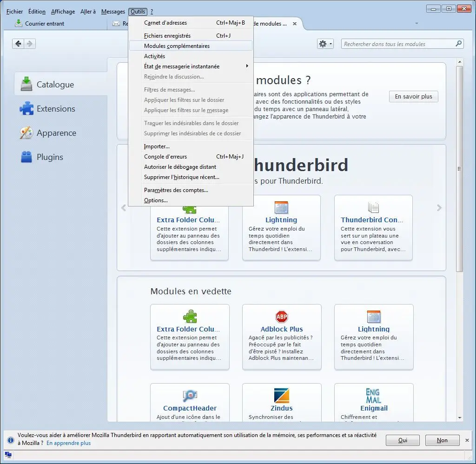Close the modules manager tab

[x=294, y=24]
